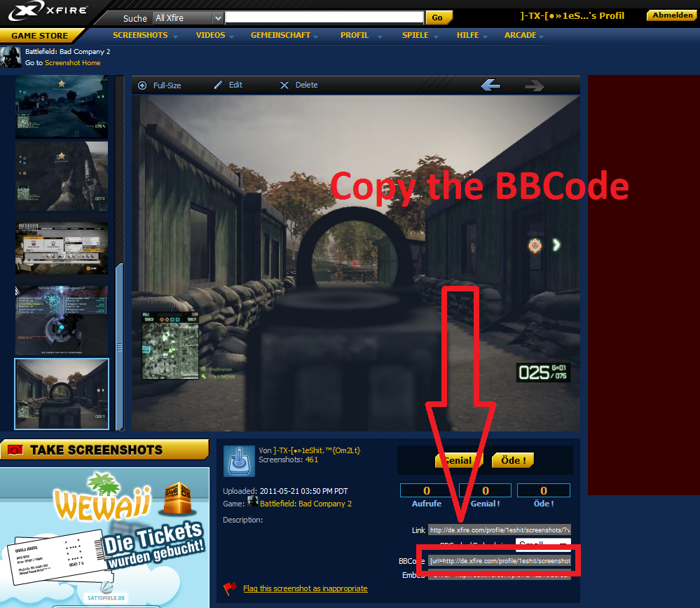Open the VIDEOS menu
Screen dimensions: 700x608
point(210,35)
